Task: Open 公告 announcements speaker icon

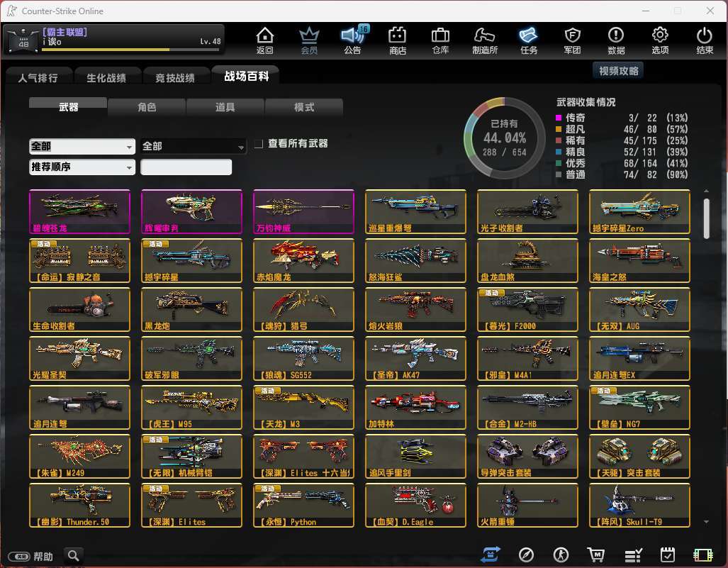Action: click(x=353, y=40)
